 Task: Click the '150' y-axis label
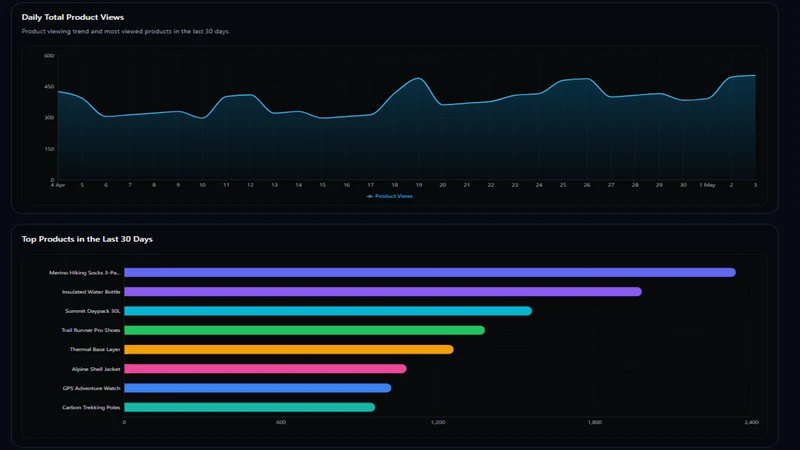pos(49,149)
